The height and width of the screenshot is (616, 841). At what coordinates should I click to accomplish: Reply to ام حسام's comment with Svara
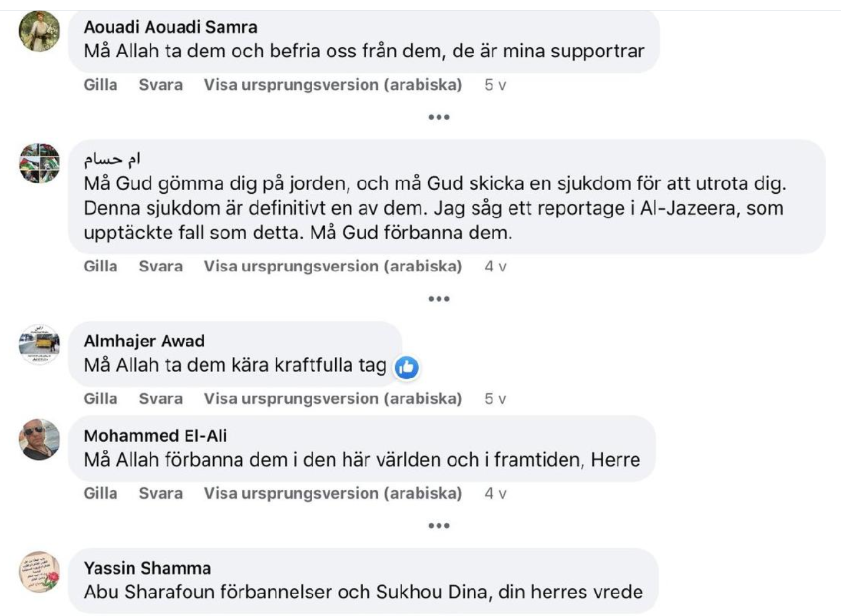click(x=160, y=266)
